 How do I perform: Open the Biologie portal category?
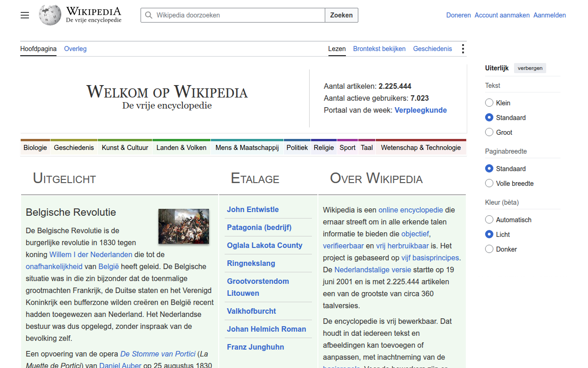coord(35,148)
